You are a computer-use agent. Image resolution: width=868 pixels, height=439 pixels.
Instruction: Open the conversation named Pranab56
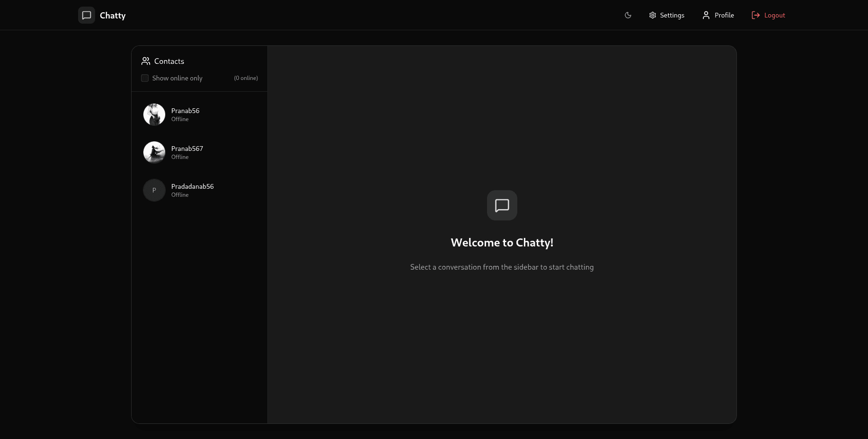[x=185, y=111]
